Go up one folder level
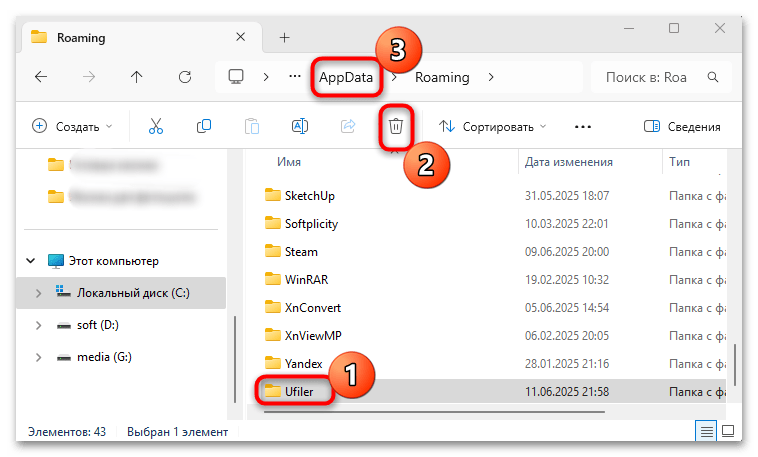 [136, 77]
